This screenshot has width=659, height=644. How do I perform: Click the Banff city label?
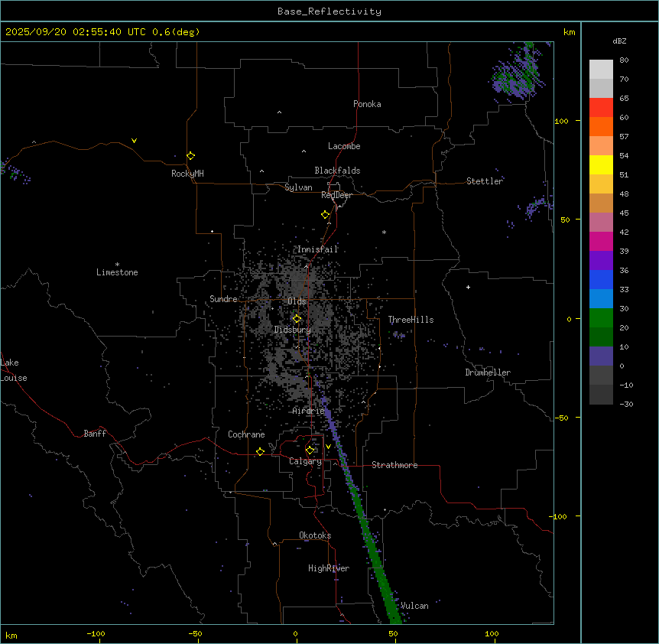click(x=95, y=434)
